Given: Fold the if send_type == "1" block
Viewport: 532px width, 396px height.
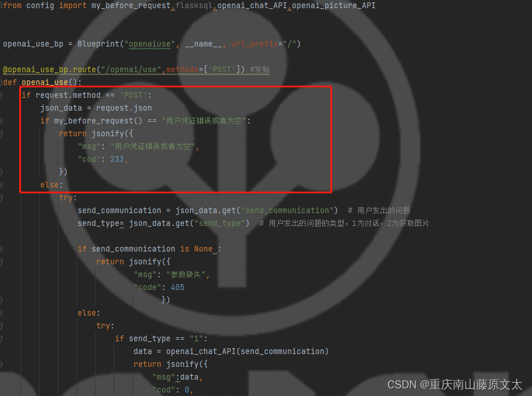Looking at the screenshot, I should click(1, 339).
